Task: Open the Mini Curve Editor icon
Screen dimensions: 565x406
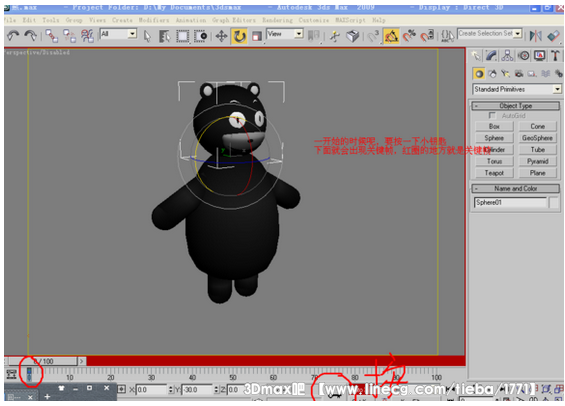Action: click(11, 374)
